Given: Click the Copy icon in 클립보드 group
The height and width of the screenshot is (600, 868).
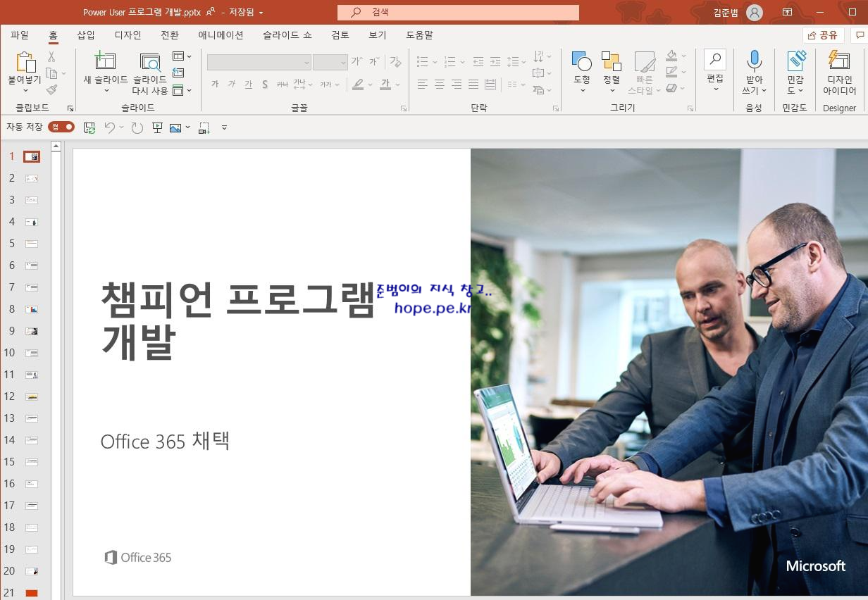Looking at the screenshot, I should click(x=51, y=73).
